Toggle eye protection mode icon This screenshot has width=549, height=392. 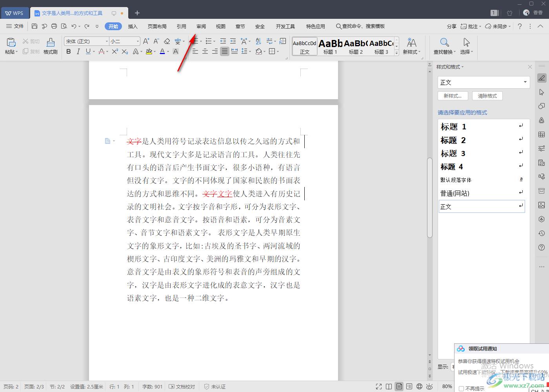click(429, 387)
